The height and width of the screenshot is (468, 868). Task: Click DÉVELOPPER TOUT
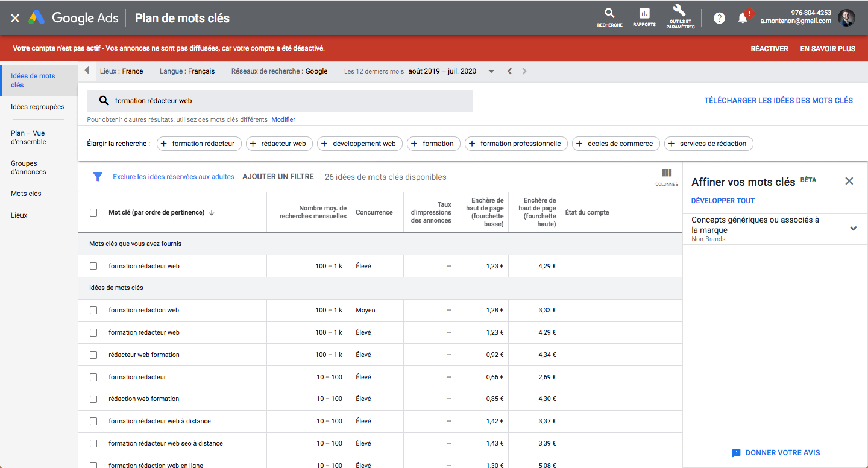point(723,201)
